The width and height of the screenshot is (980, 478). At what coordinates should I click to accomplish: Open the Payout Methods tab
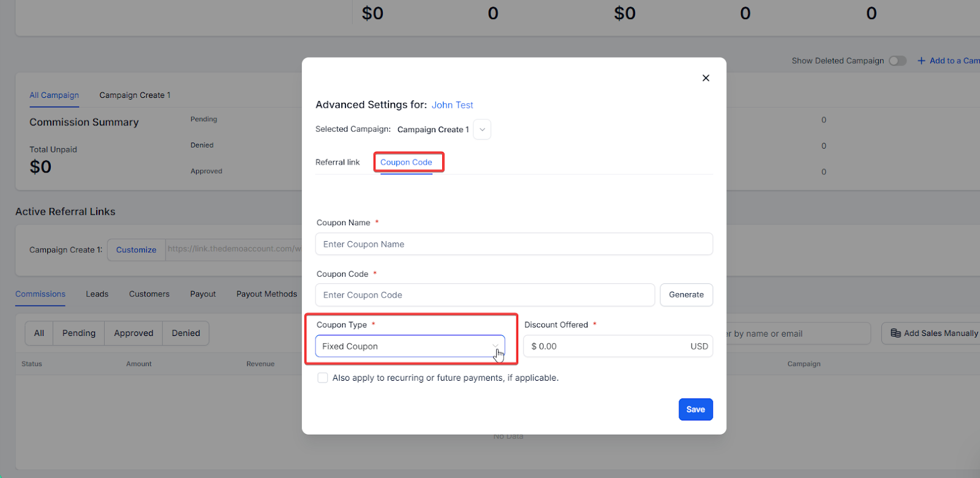click(x=266, y=294)
